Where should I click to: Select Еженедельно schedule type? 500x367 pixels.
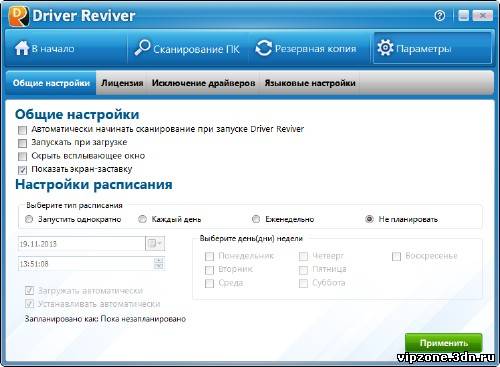pos(256,219)
